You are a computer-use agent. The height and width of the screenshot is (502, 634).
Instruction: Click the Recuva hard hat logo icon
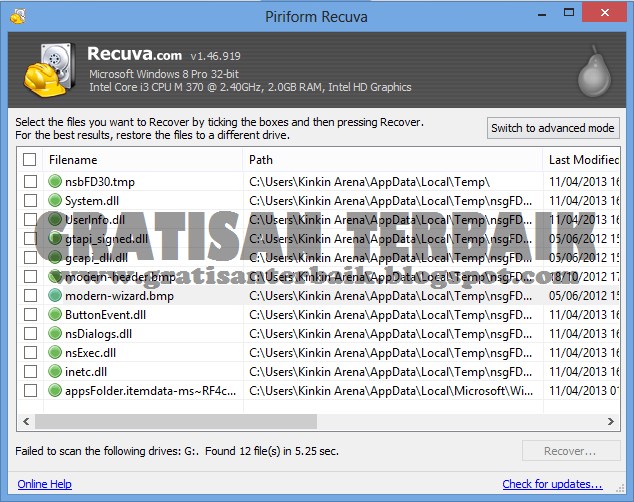pyautogui.click(x=49, y=70)
